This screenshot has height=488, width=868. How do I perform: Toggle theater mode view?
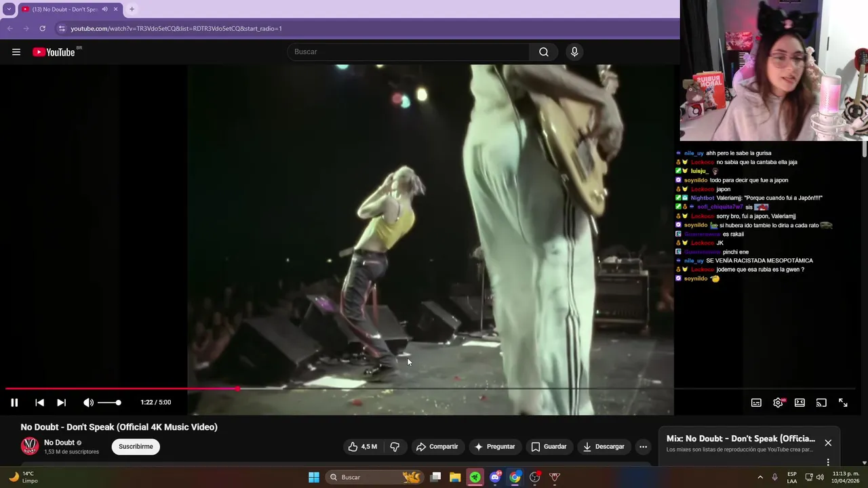click(x=800, y=403)
